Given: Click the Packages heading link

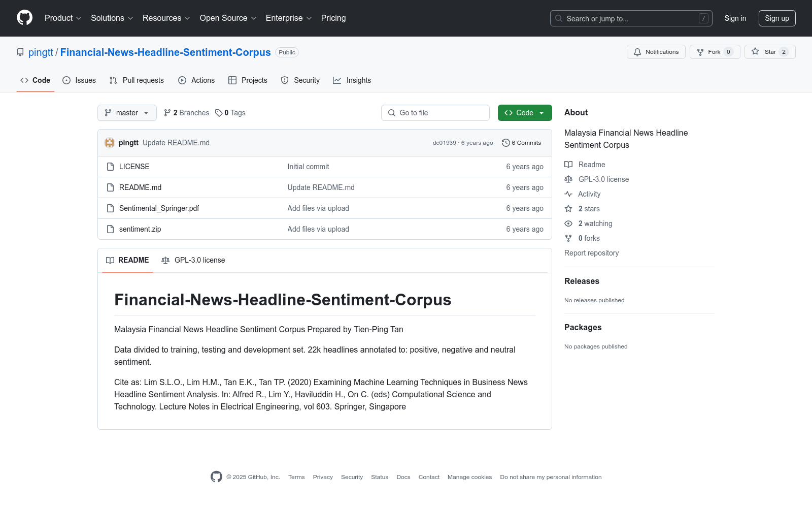Looking at the screenshot, I should tap(583, 328).
